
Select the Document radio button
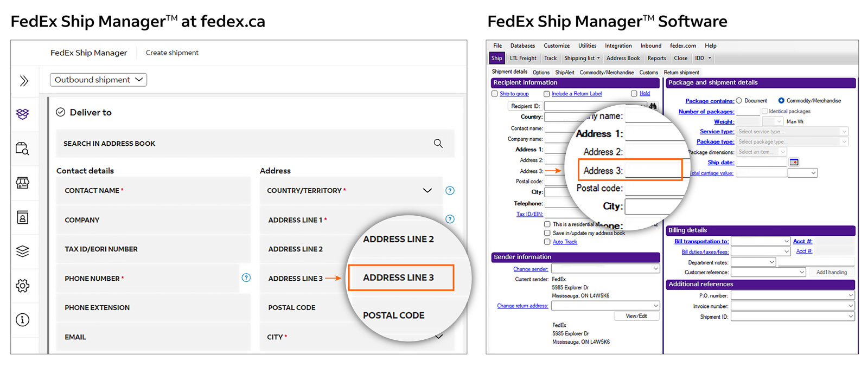tap(739, 101)
